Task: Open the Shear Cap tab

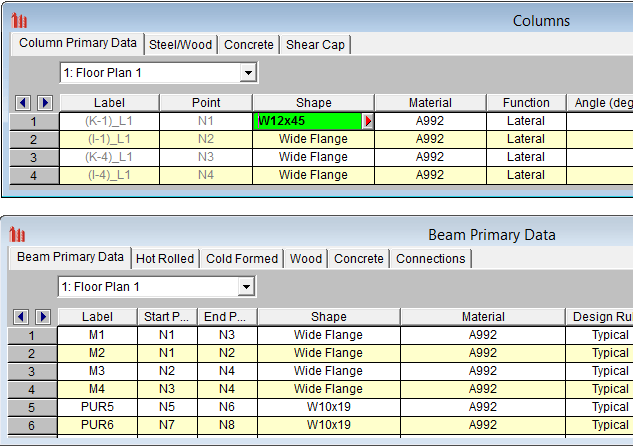Action: coord(315,45)
